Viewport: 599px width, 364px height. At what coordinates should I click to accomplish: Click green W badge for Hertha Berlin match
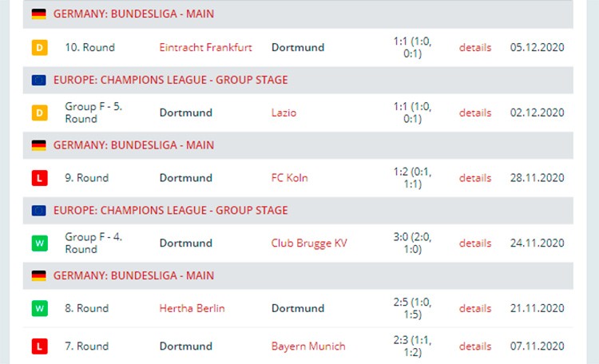(39, 309)
